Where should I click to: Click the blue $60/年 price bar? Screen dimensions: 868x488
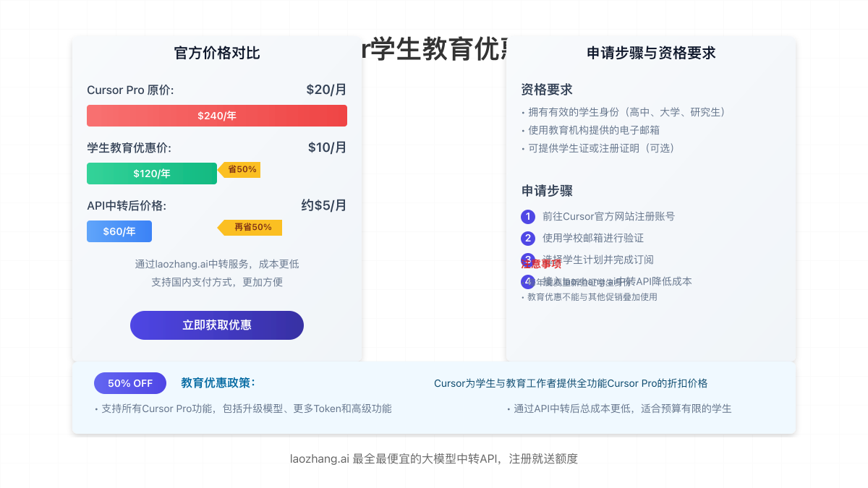coord(119,231)
